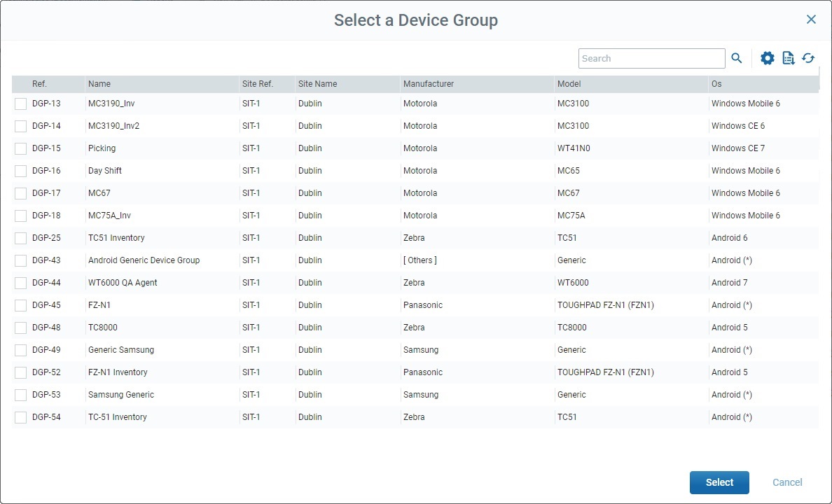Select the Day Shift row
Viewport: 832px width, 504px height.
click(105, 170)
